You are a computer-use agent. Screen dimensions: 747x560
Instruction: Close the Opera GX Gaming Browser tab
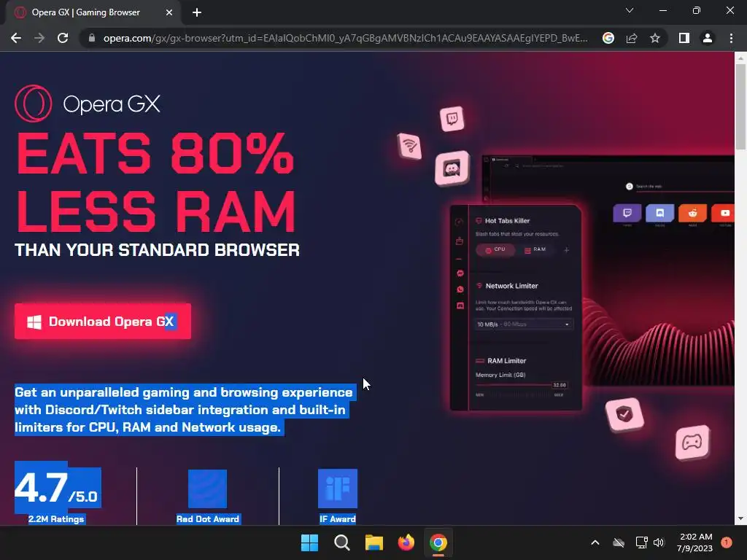coord(169,13)
